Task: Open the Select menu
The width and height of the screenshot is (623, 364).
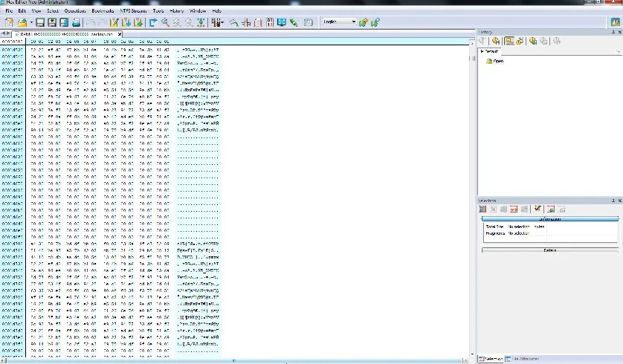Action: coord(53,10)
